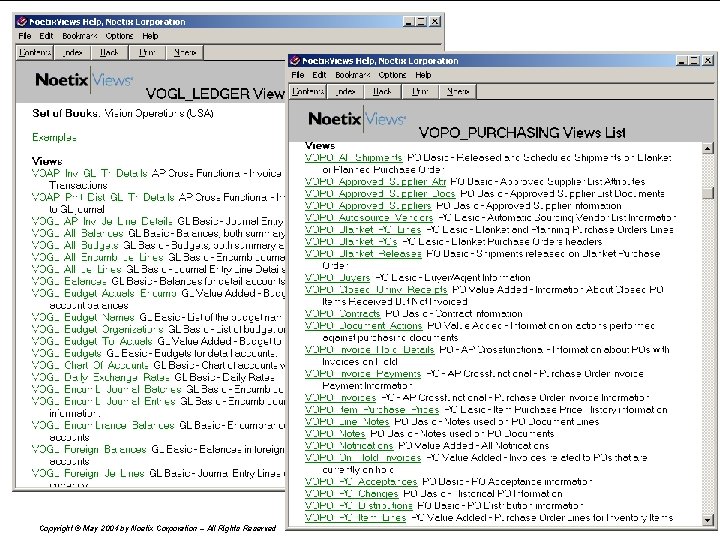Click Contents button in back VOGL_LEDGER window

[x=35, y=53]
